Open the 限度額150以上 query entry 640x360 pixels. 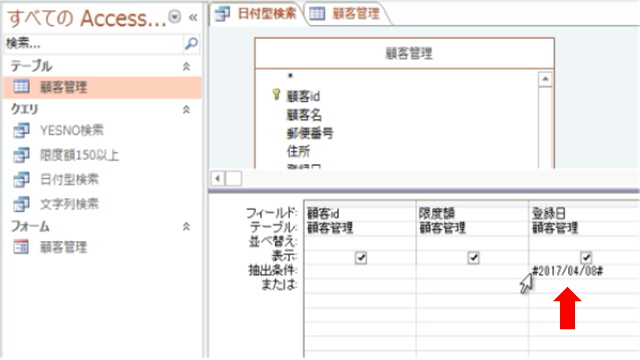click(79, 155)
